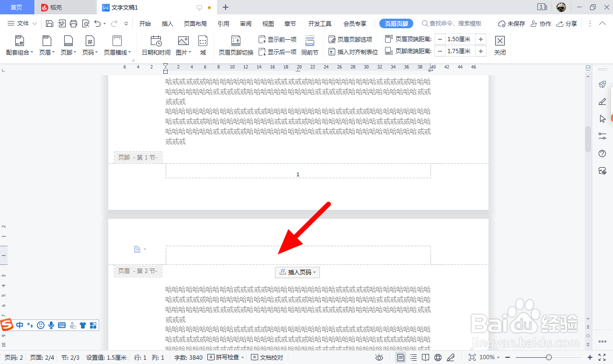The image size is (613, 364).
Task: Click the 未保存 cloud status button
Action: 511,23
